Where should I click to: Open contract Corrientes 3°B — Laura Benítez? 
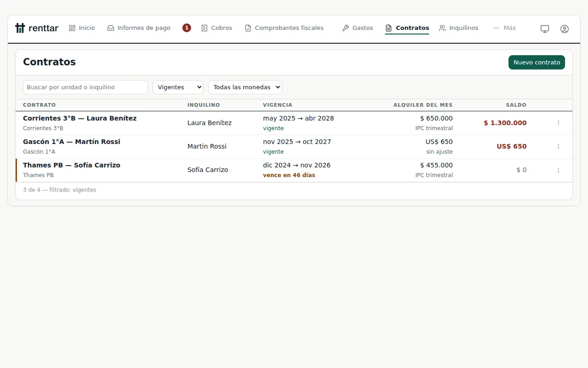(x=80, y=118)
